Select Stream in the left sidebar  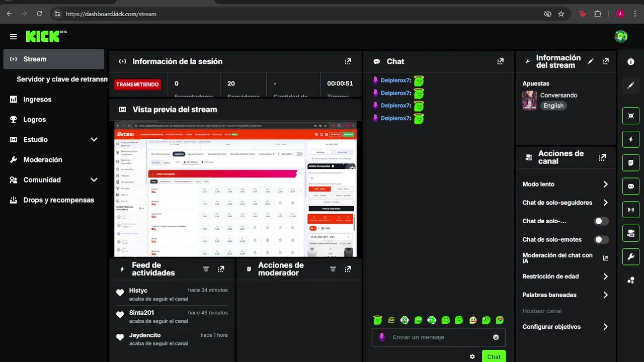click(54, 59)
